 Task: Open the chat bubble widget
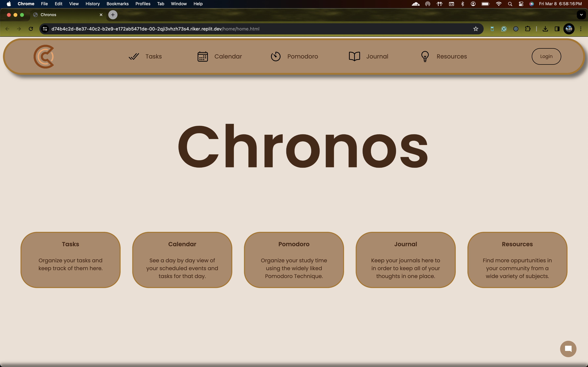568,349
